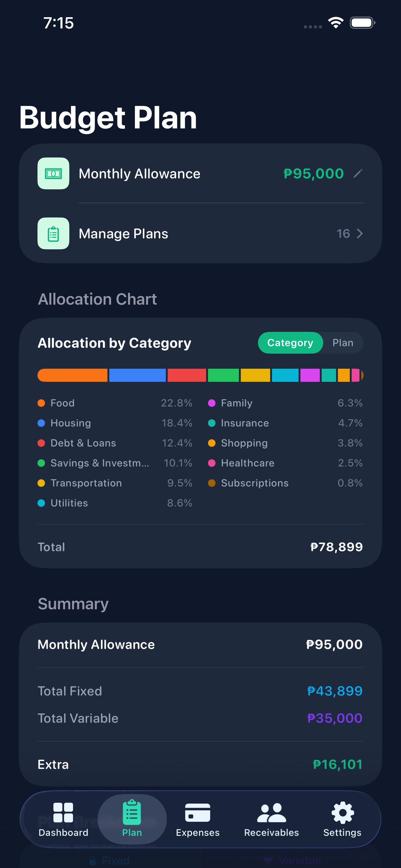Switch allocation chart to Plan view
Image resolution: width=401 pixels, height=868 pixels.
343,343
